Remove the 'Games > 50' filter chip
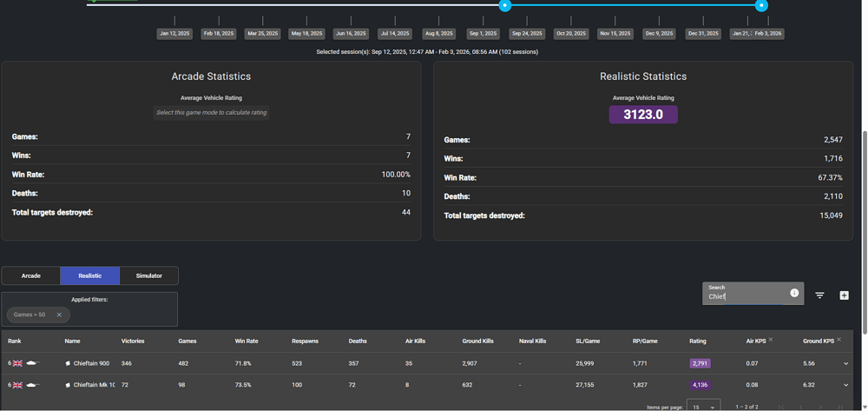 pos(59,315)
